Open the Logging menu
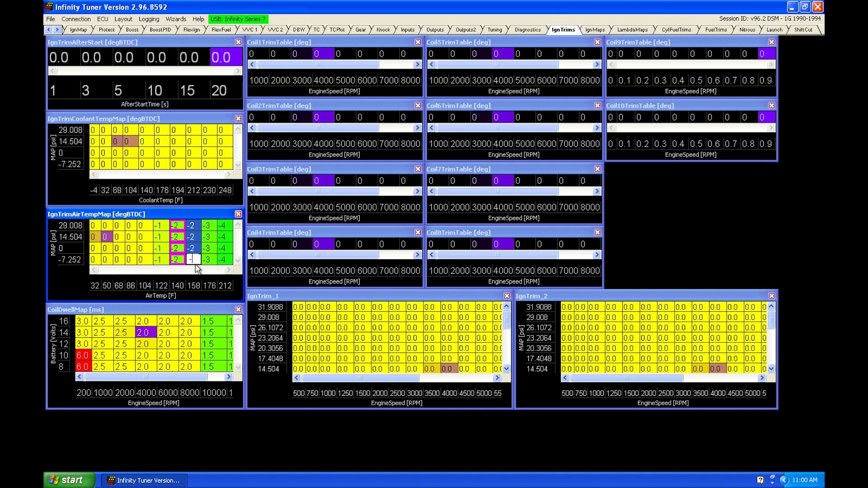 149,19
